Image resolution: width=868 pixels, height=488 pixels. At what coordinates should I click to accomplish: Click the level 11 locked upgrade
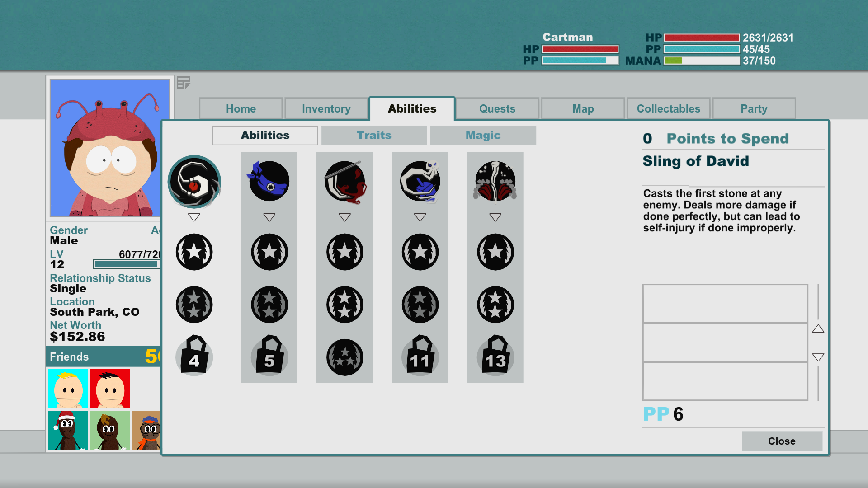[x=420, y=355]
